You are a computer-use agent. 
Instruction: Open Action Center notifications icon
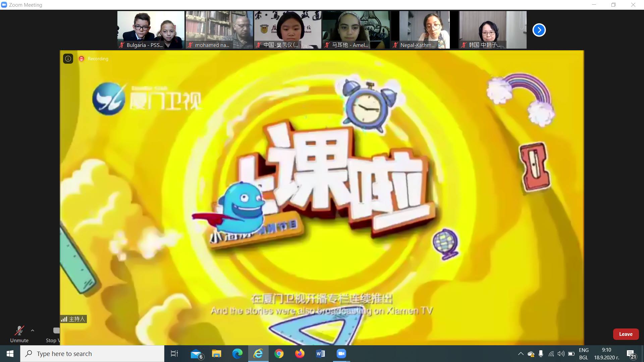pos(631,354)
